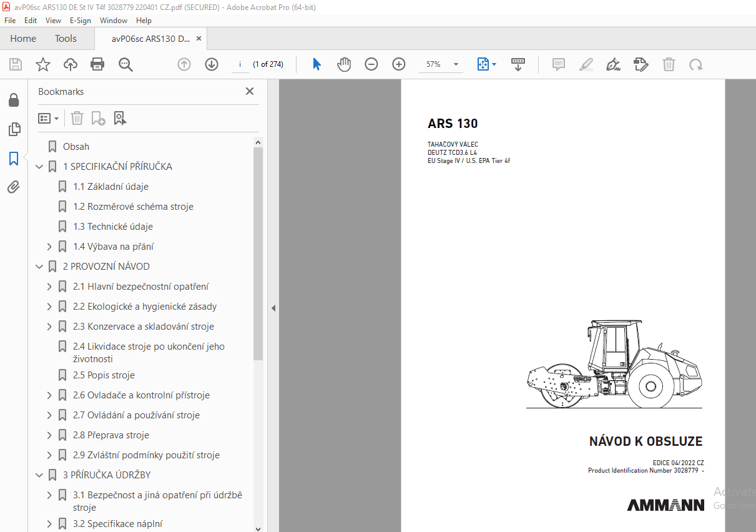Open the security lock panel
This screenshot has height=532, width=756.
[x=14, y=100]
